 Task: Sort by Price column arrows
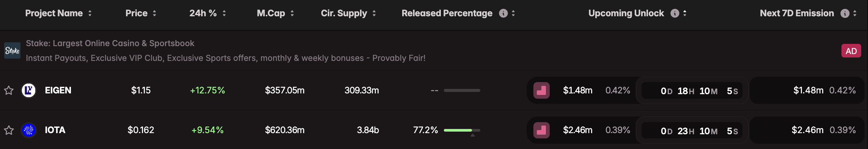[154, 13]
